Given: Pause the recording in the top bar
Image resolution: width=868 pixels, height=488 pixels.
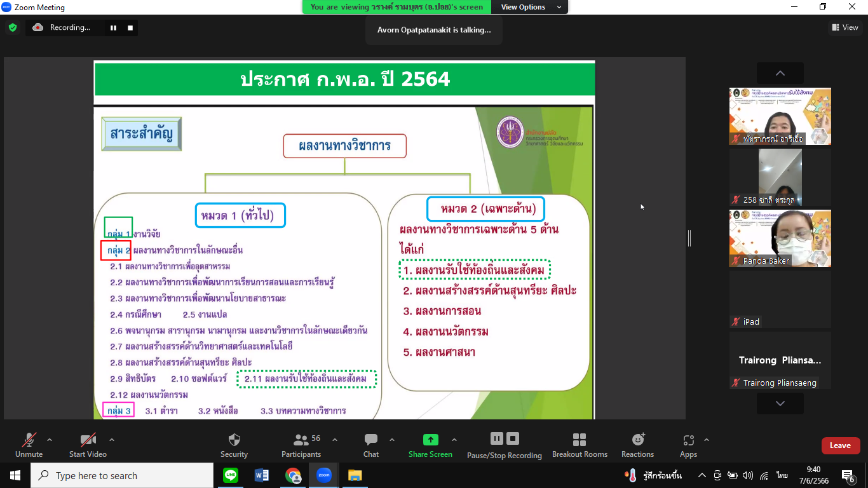Looking at the screenshot, I should 114,27.
